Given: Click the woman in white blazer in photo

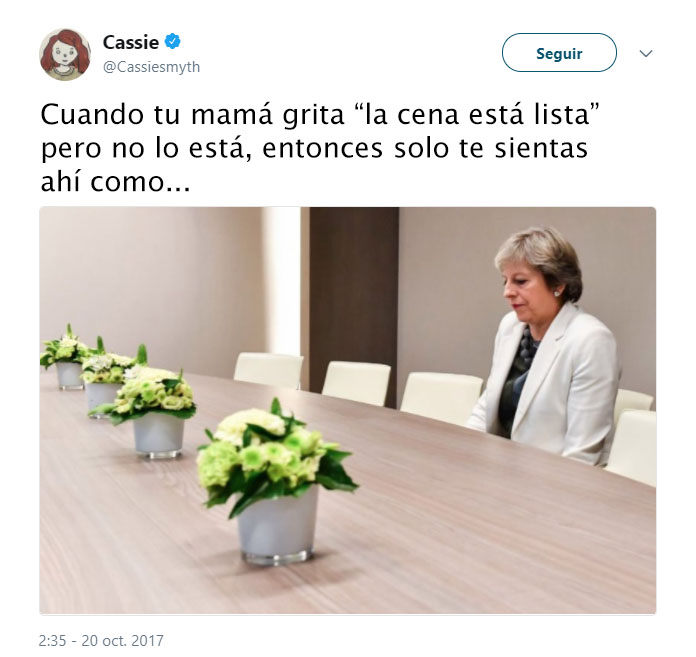Looking at the screenshot, I should click(546, 346).
